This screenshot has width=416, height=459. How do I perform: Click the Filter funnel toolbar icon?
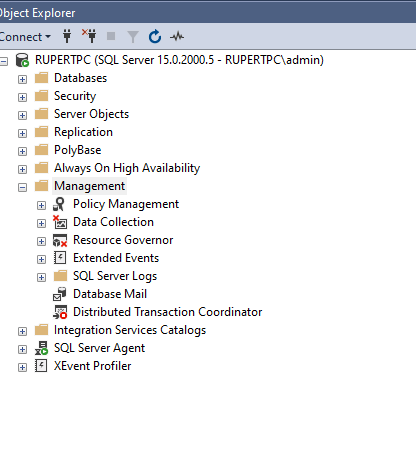click(133, 37)
